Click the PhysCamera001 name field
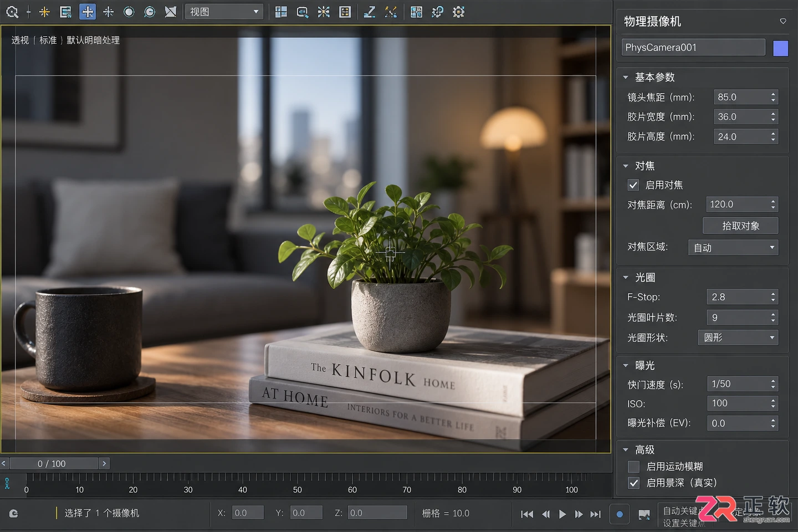 [x=693, y=48]
